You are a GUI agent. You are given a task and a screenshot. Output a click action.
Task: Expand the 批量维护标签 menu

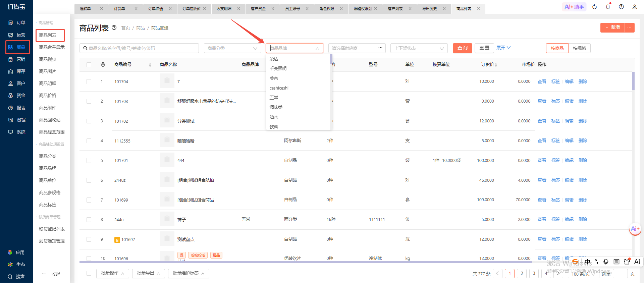click(x=189, y=273)
